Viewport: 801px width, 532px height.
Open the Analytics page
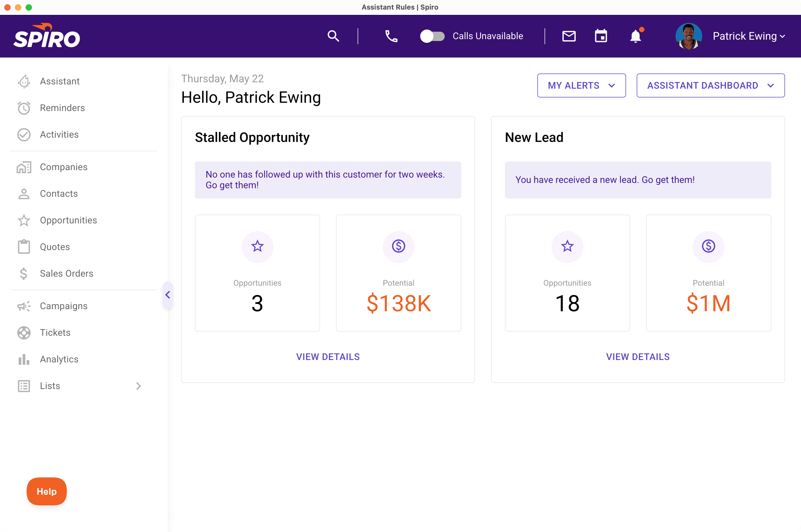[59, 359]
